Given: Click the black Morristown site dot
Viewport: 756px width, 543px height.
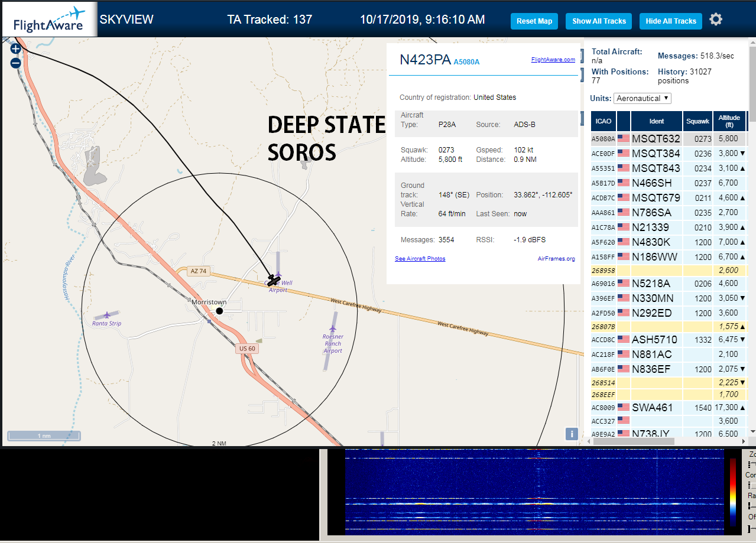Looking at the screenshot, I should pos(219,311).
